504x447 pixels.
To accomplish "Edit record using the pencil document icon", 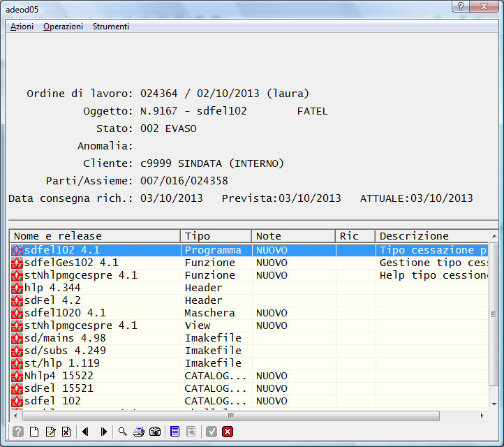I will (x=50, y=432).
